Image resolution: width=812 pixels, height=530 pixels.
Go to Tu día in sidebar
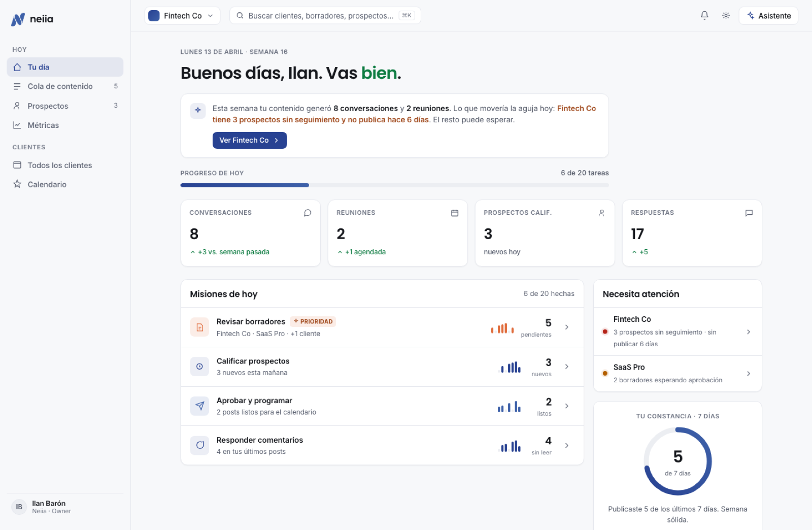click(x=65, y=67)
